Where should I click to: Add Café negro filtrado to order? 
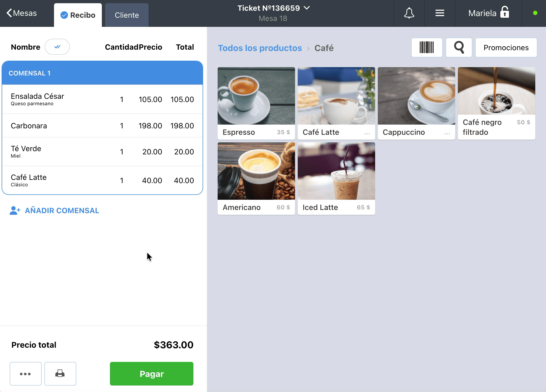coord(497,103)
